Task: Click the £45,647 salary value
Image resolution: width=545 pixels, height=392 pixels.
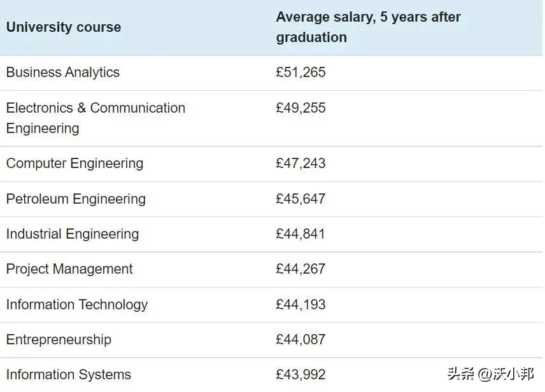Action: 301,199
